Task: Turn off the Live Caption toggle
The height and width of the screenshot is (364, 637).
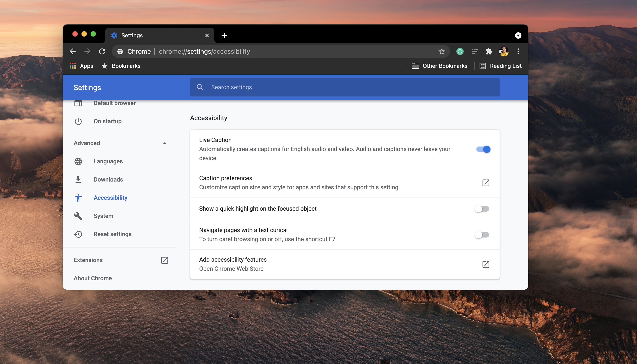Action: click(483, 149)
